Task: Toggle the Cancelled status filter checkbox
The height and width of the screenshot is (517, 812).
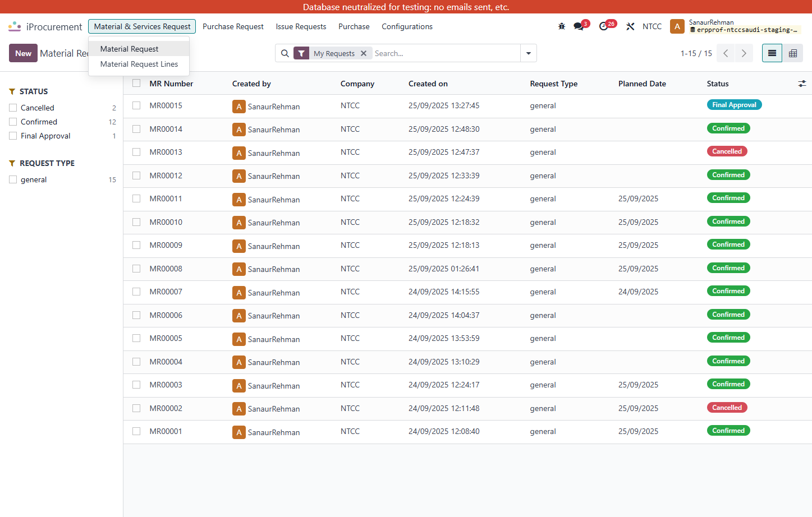Action: point(13,108)
